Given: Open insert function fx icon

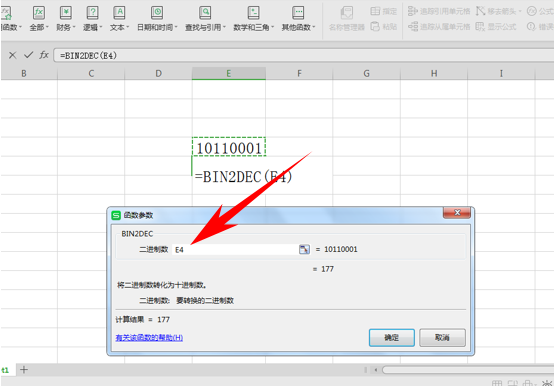Looking at the screenshot, I should (44, 55).
